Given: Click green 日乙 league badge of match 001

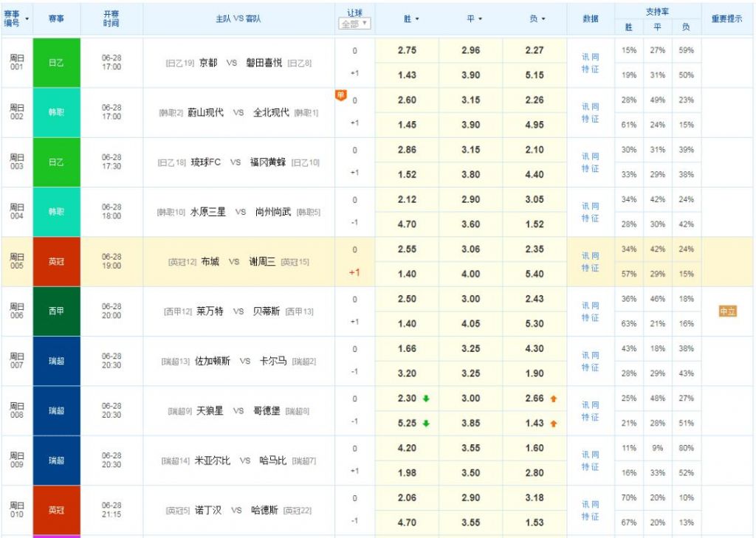Looking at the screenshot, I should [x=56, y=63].
